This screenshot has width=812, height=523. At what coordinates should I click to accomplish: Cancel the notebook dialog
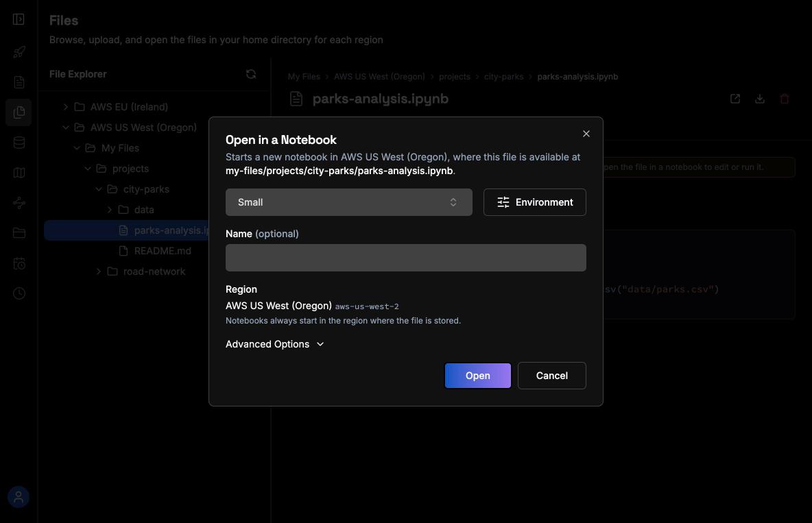click(x=551, y=376)
